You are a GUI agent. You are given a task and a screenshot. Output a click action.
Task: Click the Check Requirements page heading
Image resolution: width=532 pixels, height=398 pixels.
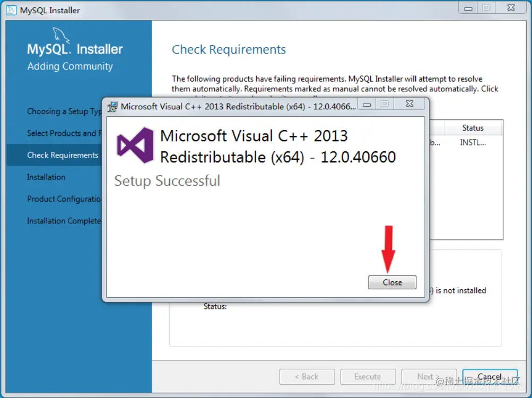click(229, 49)
